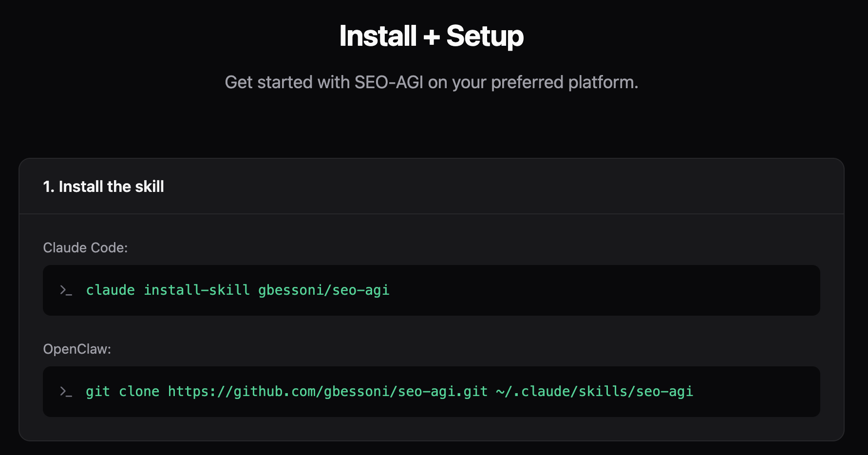Click the terminal prompt icon beside git clone
The width and height of the screenshot is (868, 455).
[66, 392]
